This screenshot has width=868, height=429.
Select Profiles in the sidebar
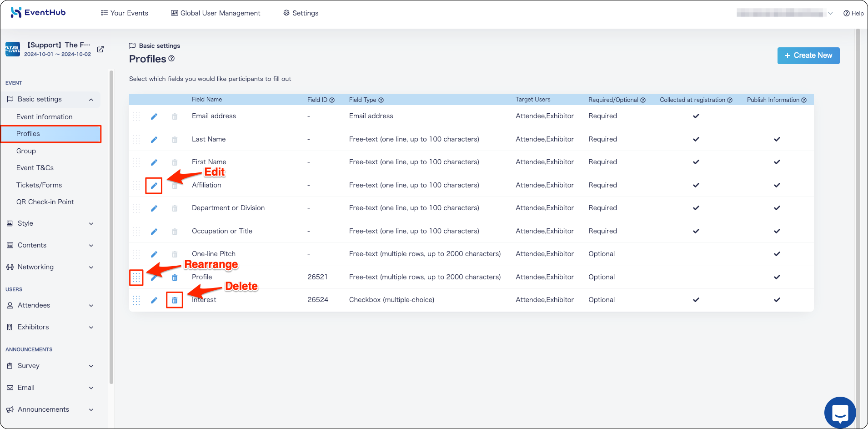point(51,134)
